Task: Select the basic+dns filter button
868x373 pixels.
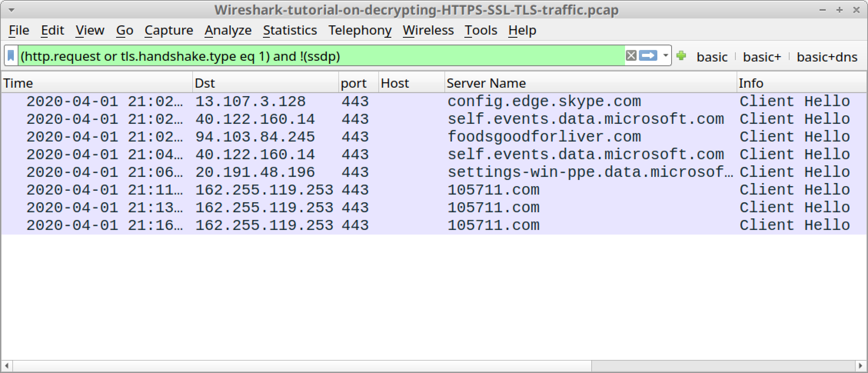Action: pyautogui.click(x=826, y=57)
